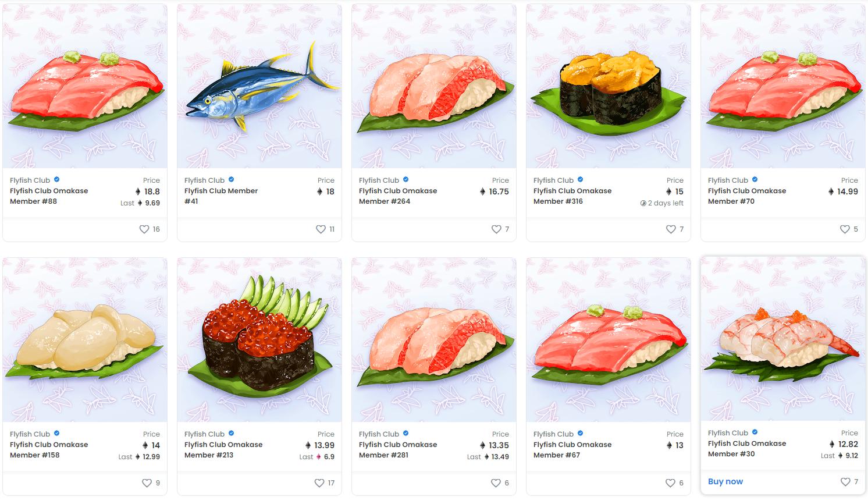This screenshot has height=500, width=868.
Task: Click heart icon on Flyfish Club Member #41
Action: 321,229
